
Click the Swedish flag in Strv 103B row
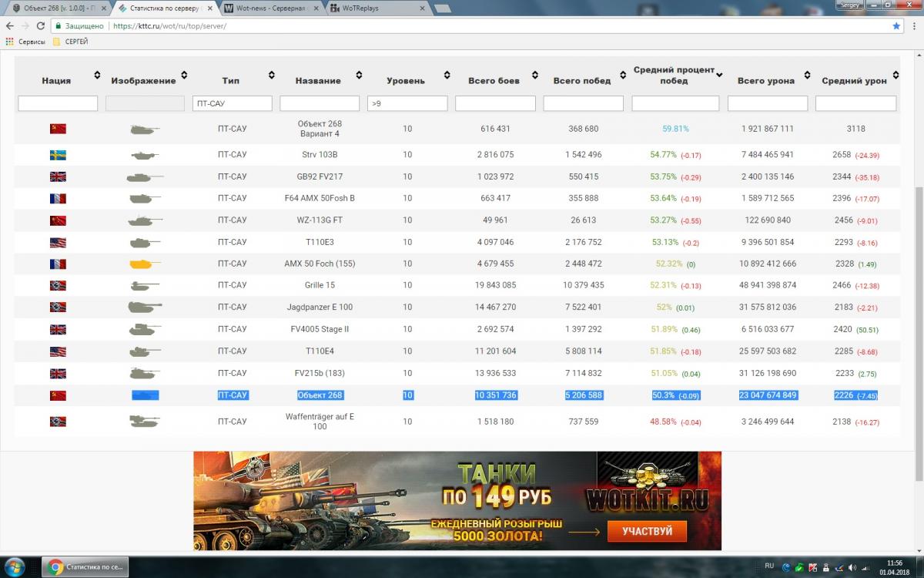tap(58, 155)
